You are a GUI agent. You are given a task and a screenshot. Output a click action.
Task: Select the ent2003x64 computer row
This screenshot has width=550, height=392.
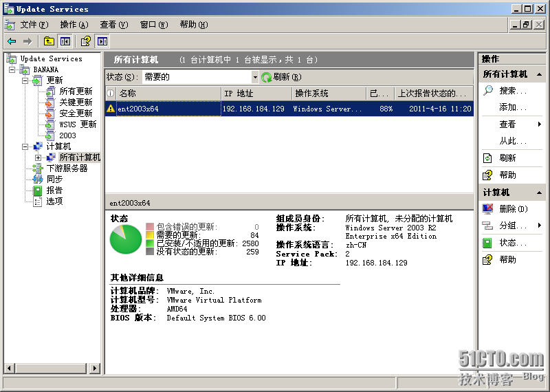click(x=289, y=109)
